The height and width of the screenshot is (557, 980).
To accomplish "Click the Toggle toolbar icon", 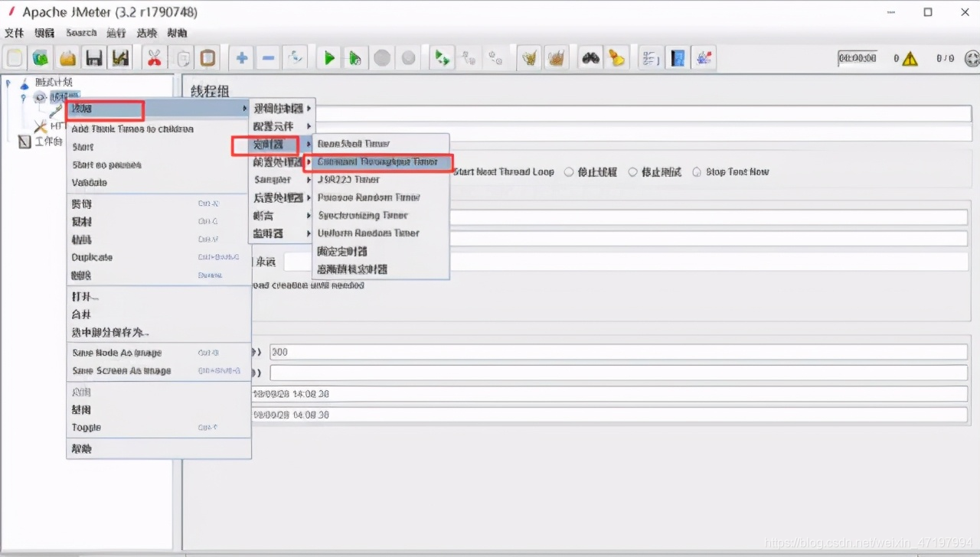I will click(295, 57).
